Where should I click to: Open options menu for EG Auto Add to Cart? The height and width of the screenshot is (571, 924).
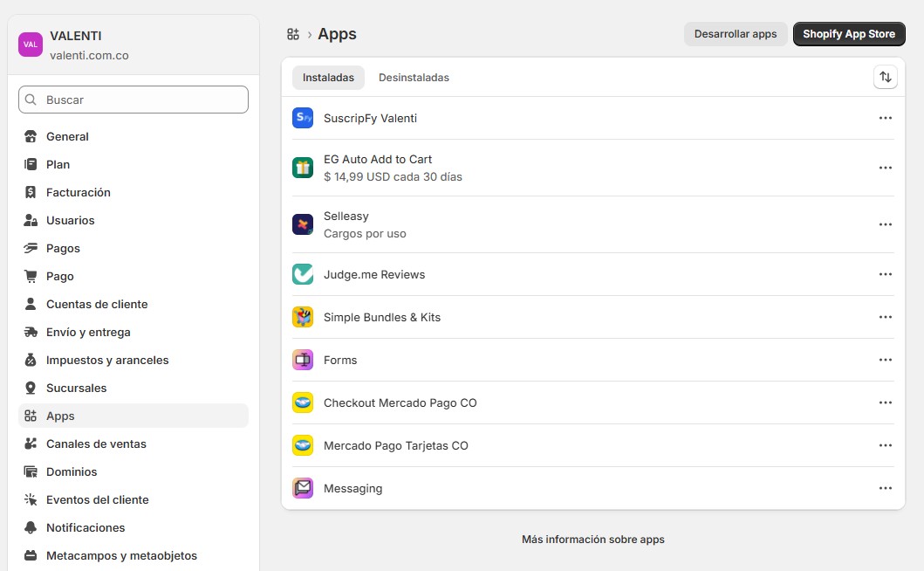(x=885, y=168)
